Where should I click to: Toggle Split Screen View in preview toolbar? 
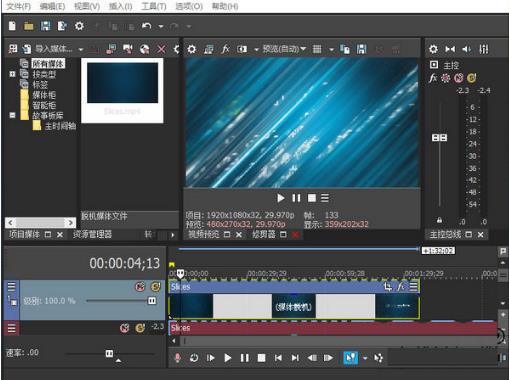click(x=242, y=49)
